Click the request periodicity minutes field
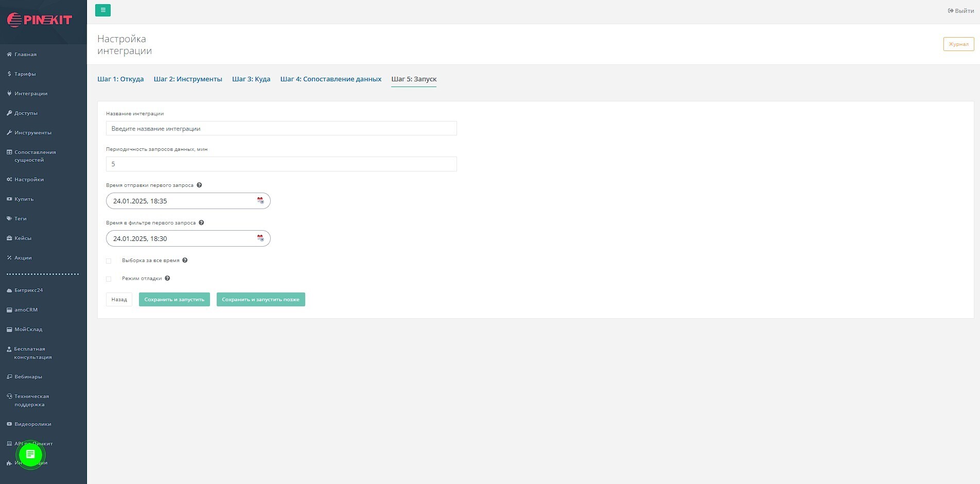This screenshot has height=484, width=980. [x=281, y=164]
